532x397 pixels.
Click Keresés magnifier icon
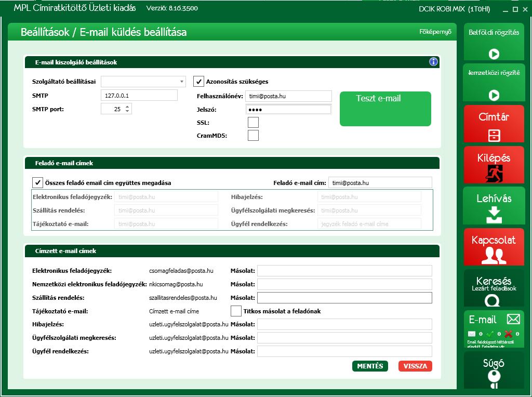pyautogui.click(x=492, y=301)
